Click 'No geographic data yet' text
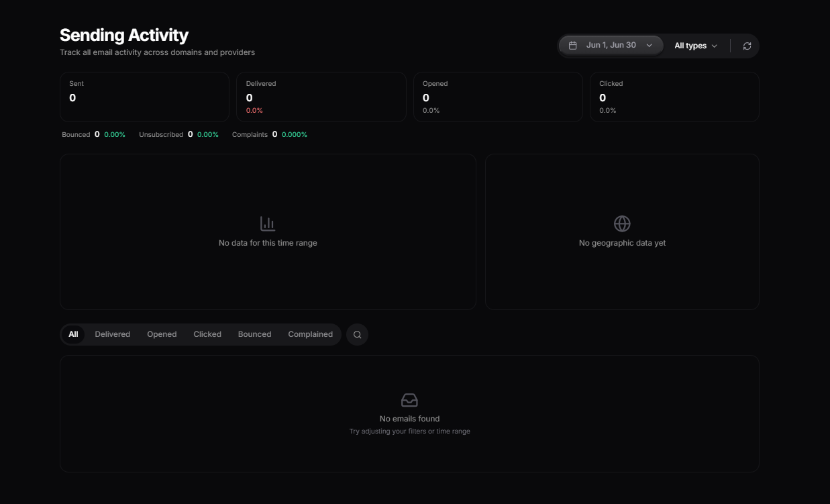 [x=622, y=243]
